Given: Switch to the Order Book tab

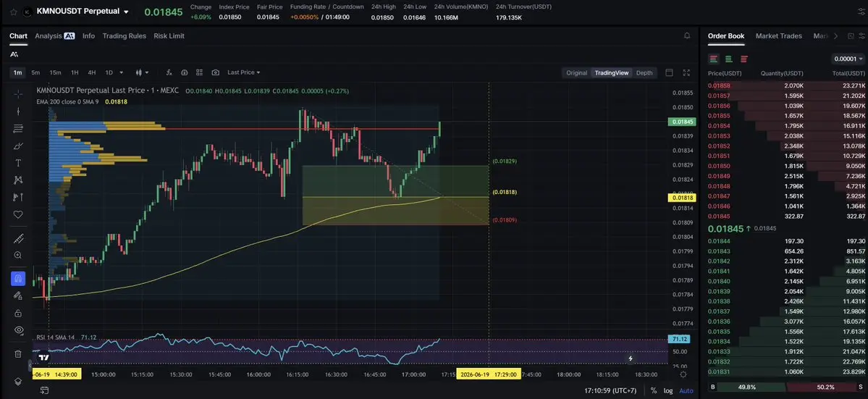Looking at the screenshot, I should (x=726, y=36).
